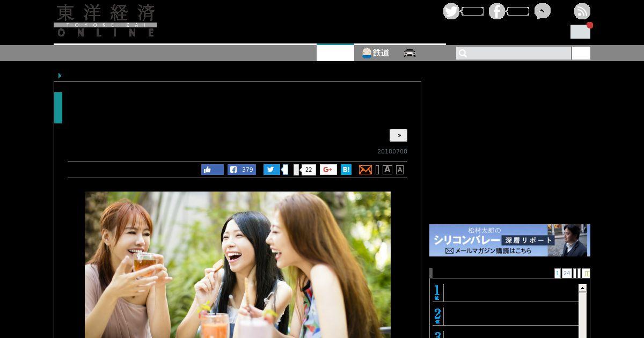644x338 pixels.
Task: Select the larger A font size
Action: coord(387,170)
